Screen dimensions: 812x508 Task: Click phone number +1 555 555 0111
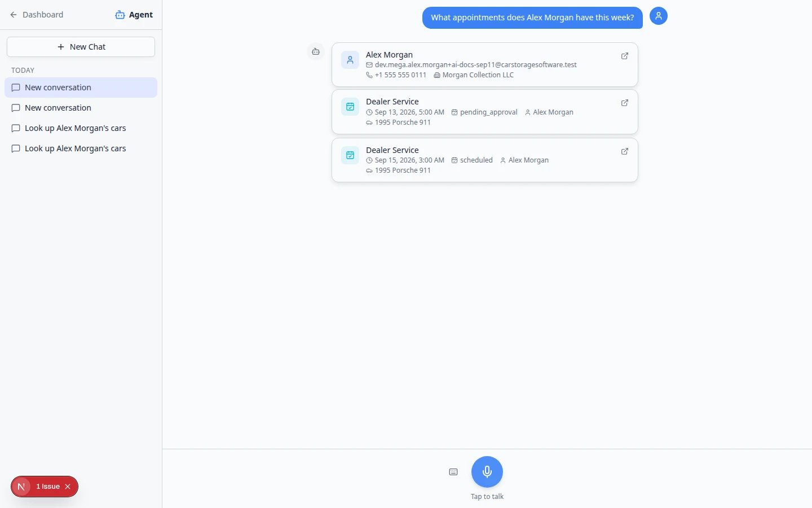[400, 75]
